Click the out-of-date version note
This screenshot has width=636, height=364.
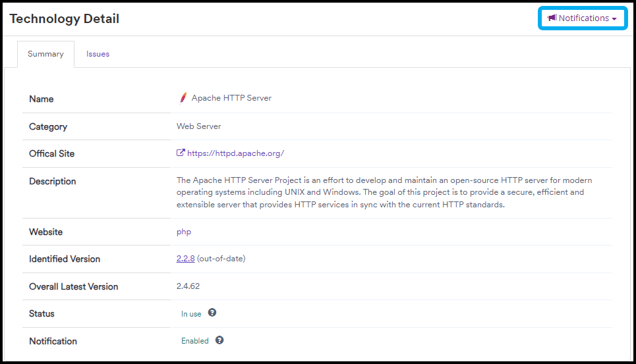[221, 259]
